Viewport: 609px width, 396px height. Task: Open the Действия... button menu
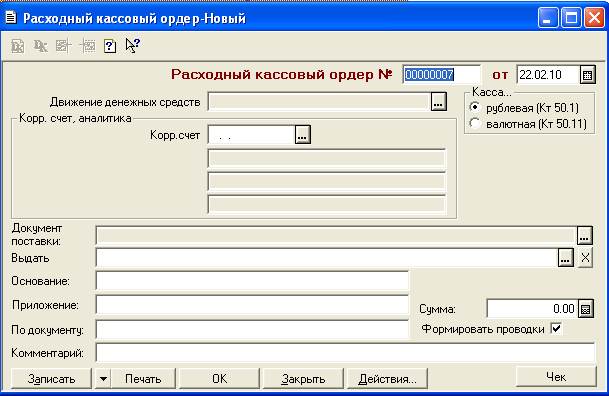[x=387, y=379]
